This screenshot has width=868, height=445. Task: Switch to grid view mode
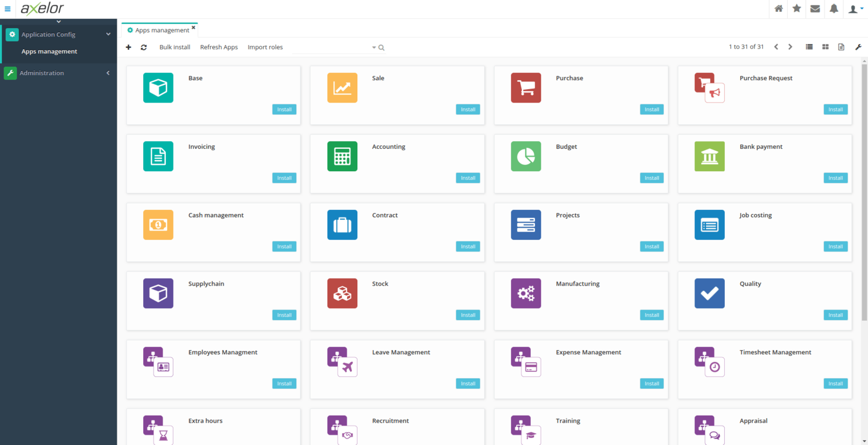[825, 47]
